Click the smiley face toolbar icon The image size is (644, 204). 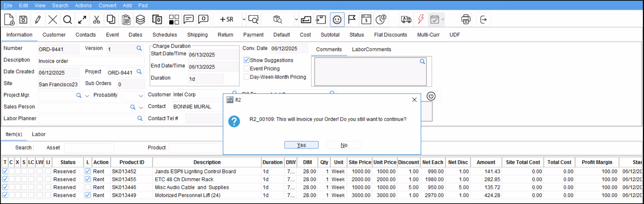pyautogui.click(x=337, y=20)
